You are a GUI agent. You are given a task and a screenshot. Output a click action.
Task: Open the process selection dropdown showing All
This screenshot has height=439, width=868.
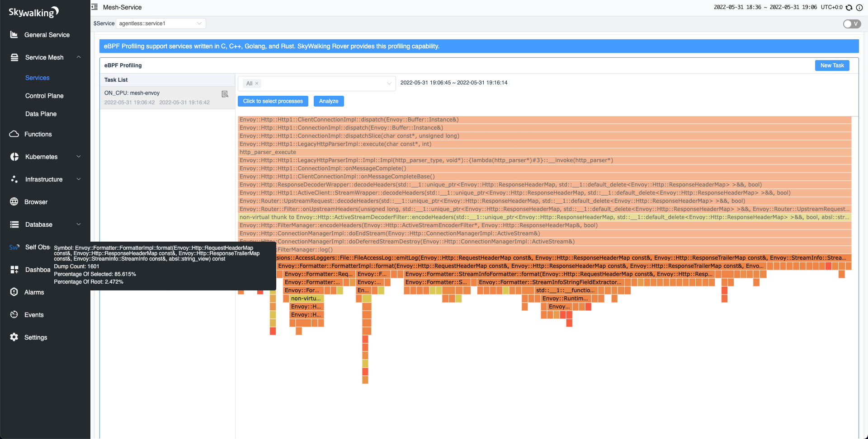click(316, 84)
